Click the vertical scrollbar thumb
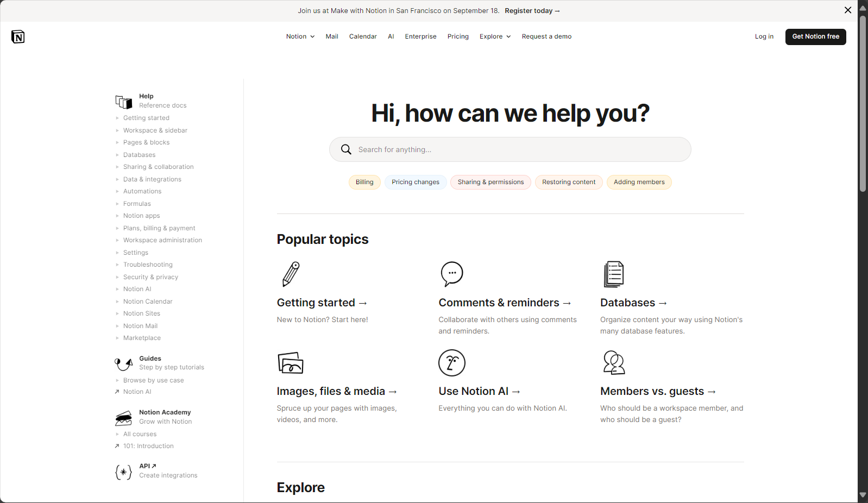 [x=863, y=103]
